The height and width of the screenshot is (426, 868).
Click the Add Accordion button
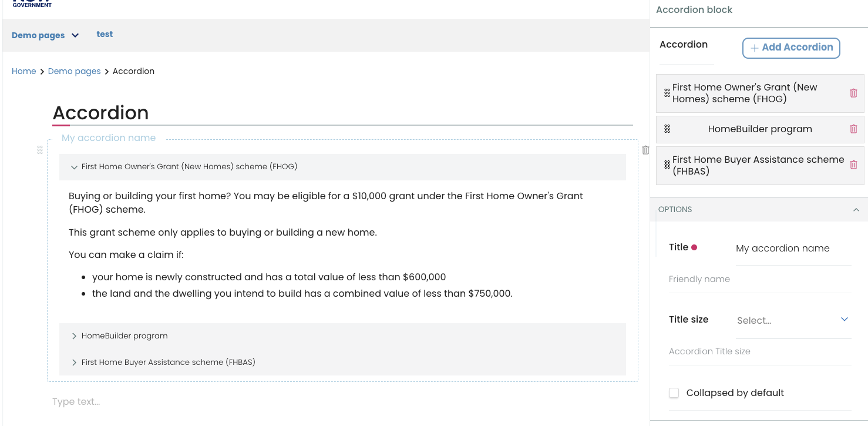pyautogui.click(x=791, y=48)
